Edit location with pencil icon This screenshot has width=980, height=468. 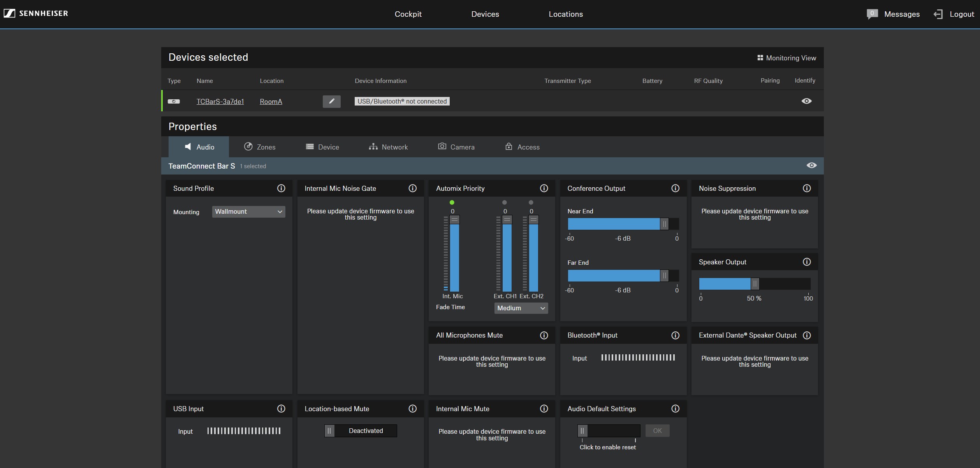click(332, 101)
